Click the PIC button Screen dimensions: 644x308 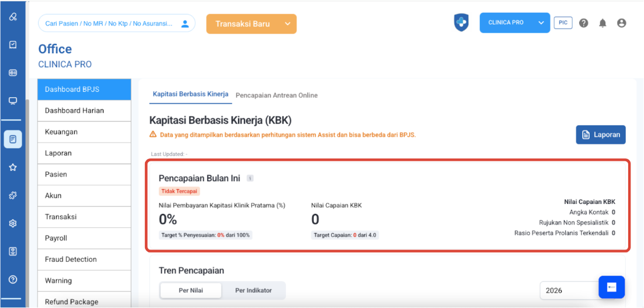pos(563,23)
